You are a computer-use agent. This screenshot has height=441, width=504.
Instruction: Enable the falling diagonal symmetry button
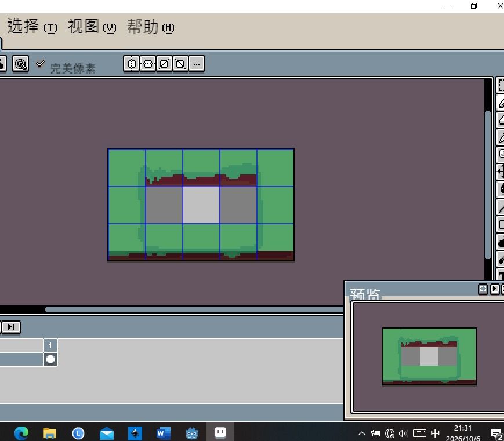click(x=180, y=64)
